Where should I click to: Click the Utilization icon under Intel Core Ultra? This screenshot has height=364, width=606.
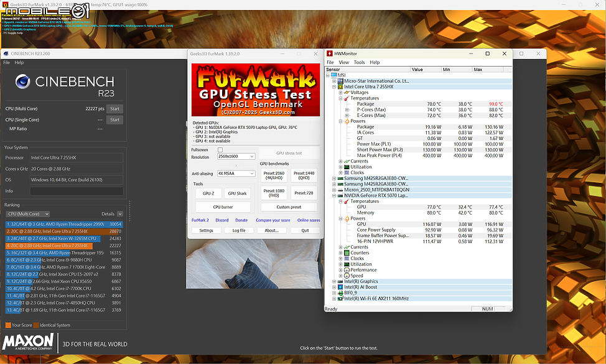point(347,167)
